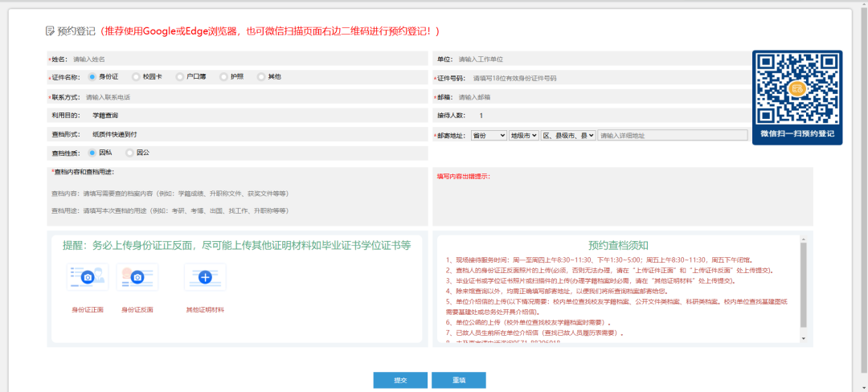Add 其他证明材料 with the plus icon

click(205, 277)
